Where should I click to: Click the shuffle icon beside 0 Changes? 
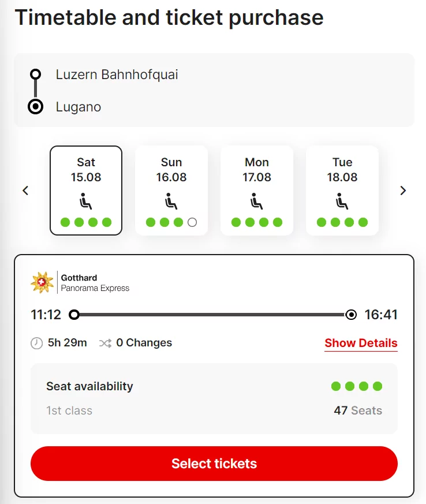click(x=105, y=344)
